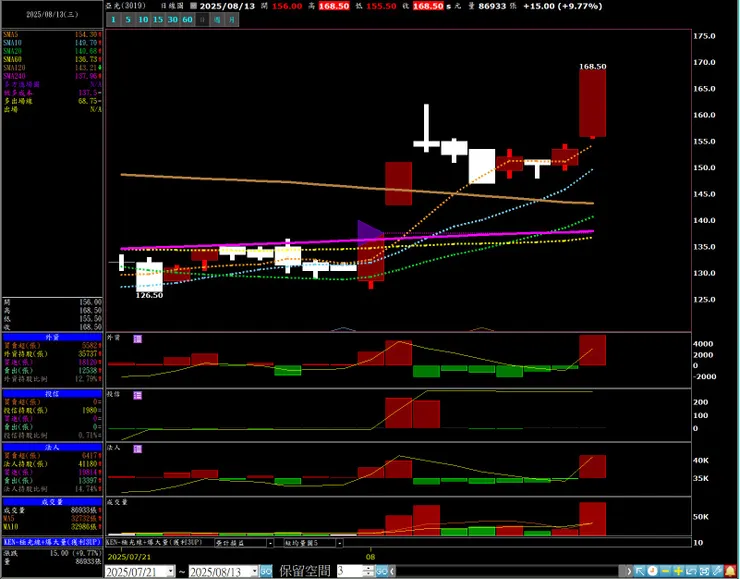Click the last candlestick on 08/13
The height and width of the screenshot is (579, 740).
click(x=593, y=103)
